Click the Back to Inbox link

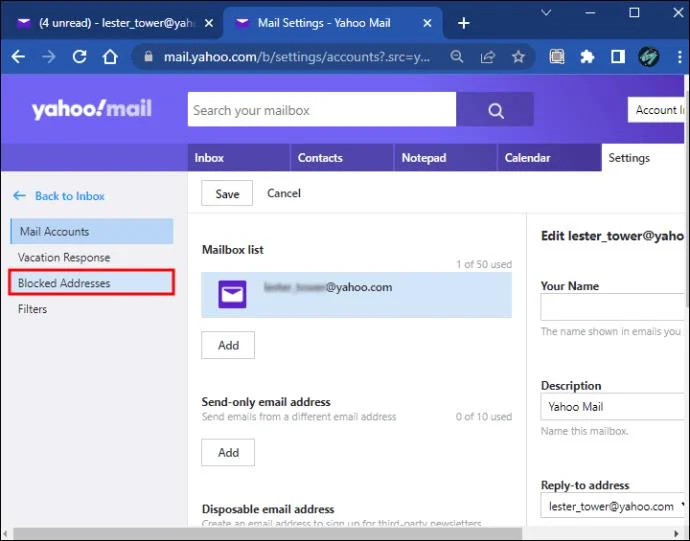click(x=70, y=196)
